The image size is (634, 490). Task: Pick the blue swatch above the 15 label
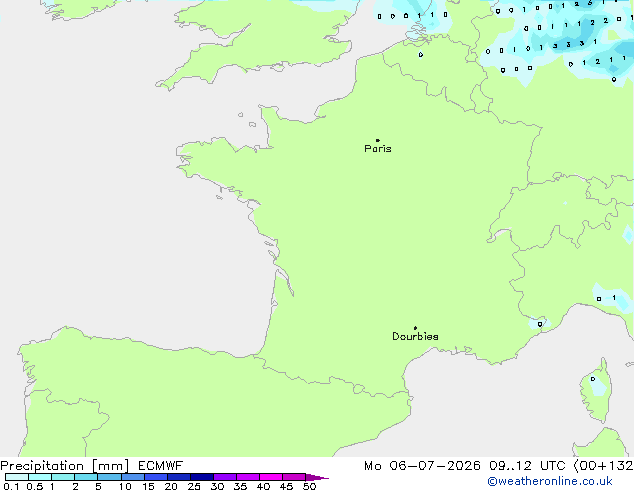click(156, 477)
